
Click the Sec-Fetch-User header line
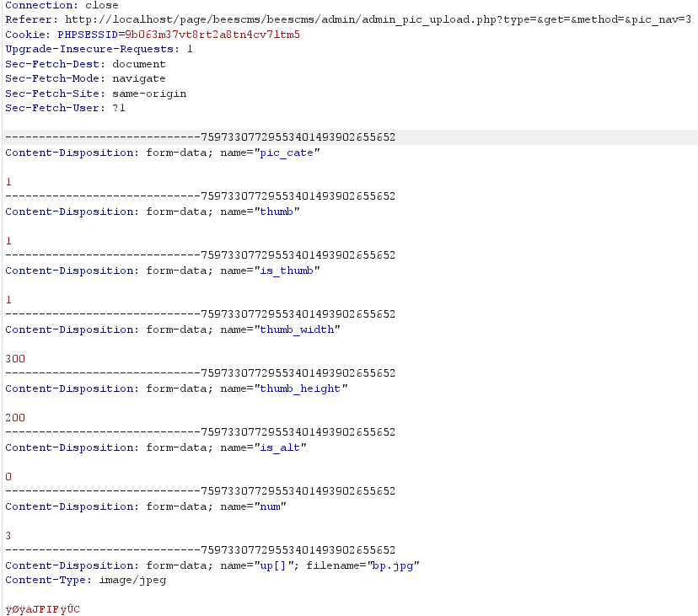pyautogui.click(x=65, y=108)
